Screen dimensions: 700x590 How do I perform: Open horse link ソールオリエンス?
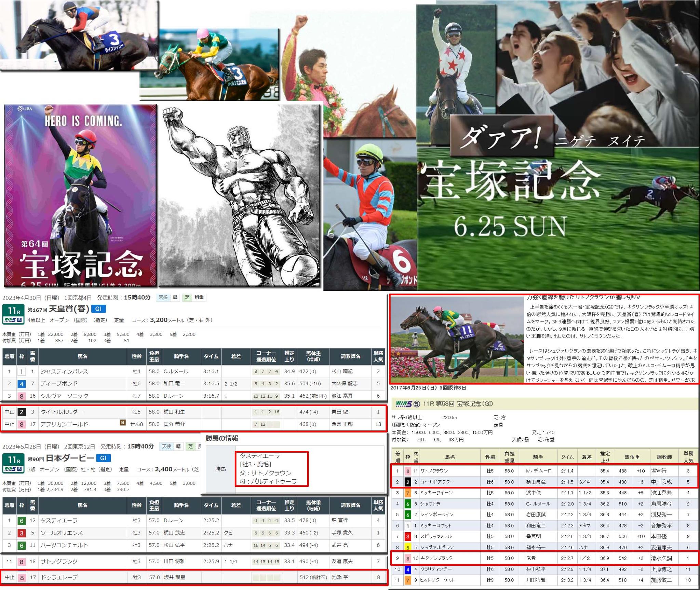click(62, 533)
